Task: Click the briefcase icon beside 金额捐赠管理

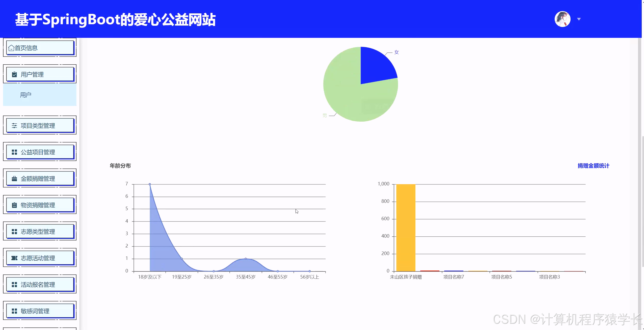Action: click(14, 179)
